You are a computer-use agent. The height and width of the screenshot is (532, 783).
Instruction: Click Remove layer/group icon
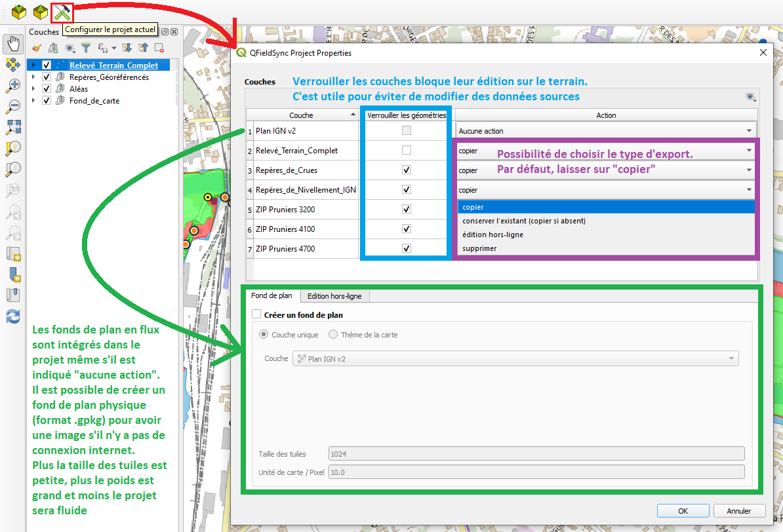159,48
